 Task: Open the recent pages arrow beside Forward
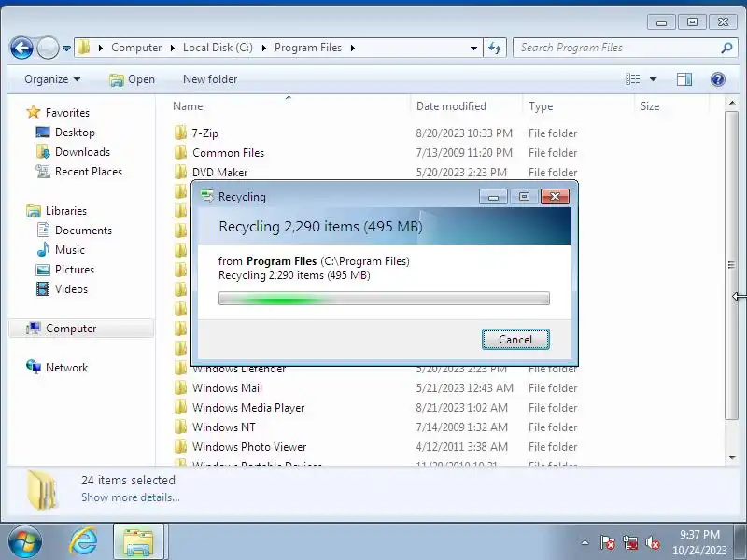click(66, 49)
